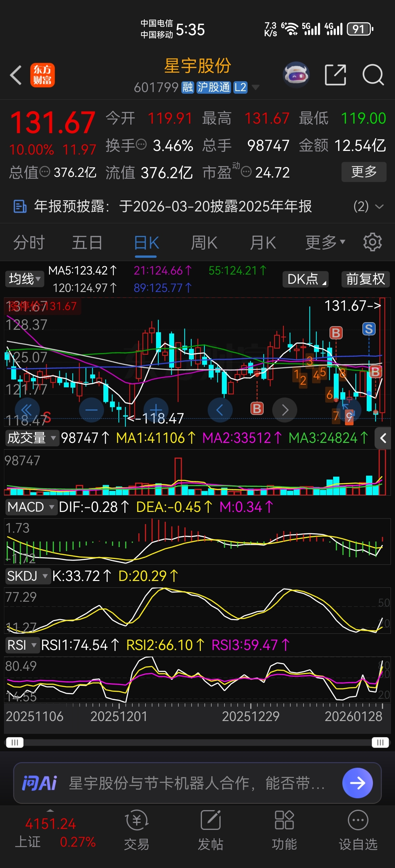Screen dimensions: 395x868
Task: Open 均线 indicator dropdown
Action: coord(25,279)
